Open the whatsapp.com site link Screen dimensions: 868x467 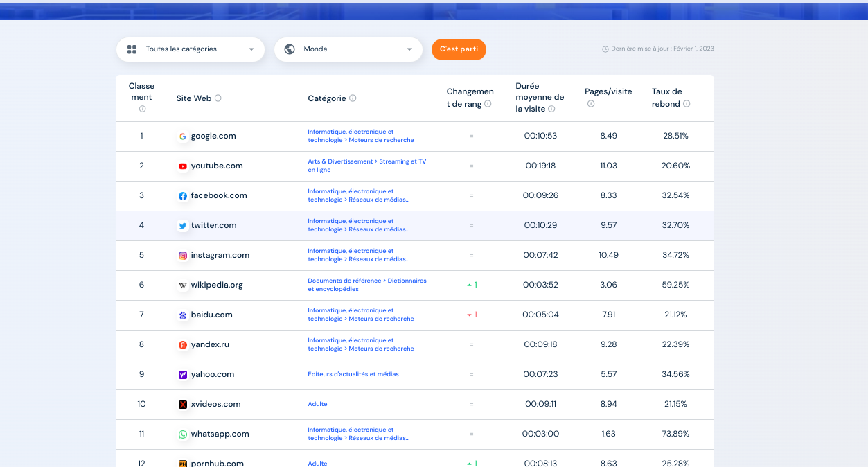[220, 434]
